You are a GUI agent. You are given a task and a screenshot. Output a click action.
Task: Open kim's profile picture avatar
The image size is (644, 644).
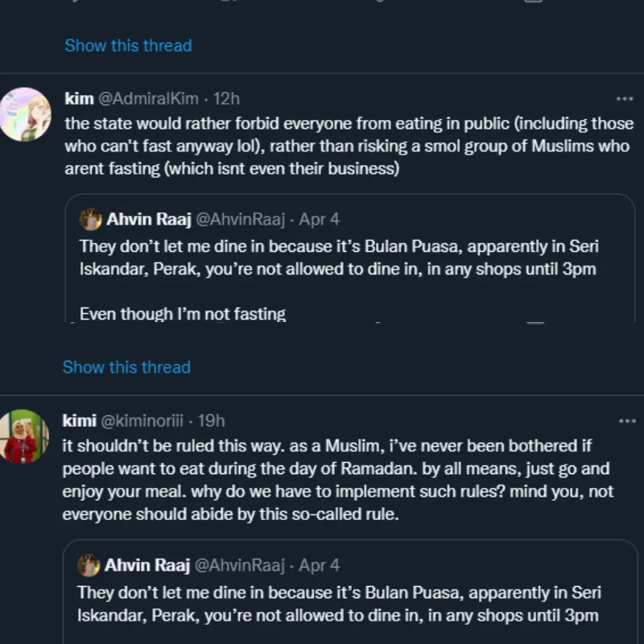[25, 114]
